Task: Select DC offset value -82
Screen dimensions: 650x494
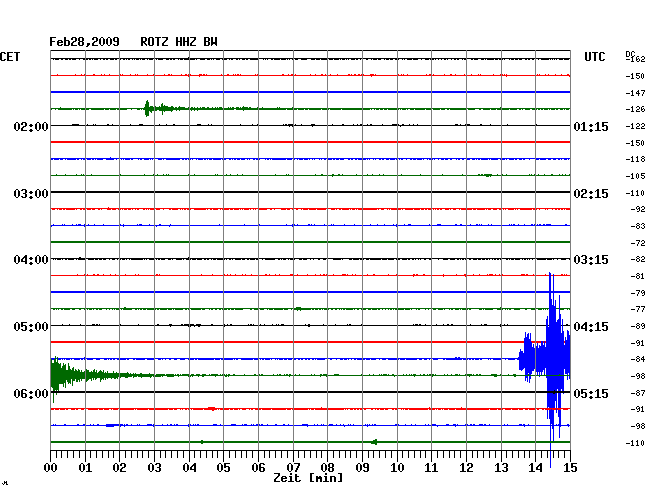Action: (638, 259)
